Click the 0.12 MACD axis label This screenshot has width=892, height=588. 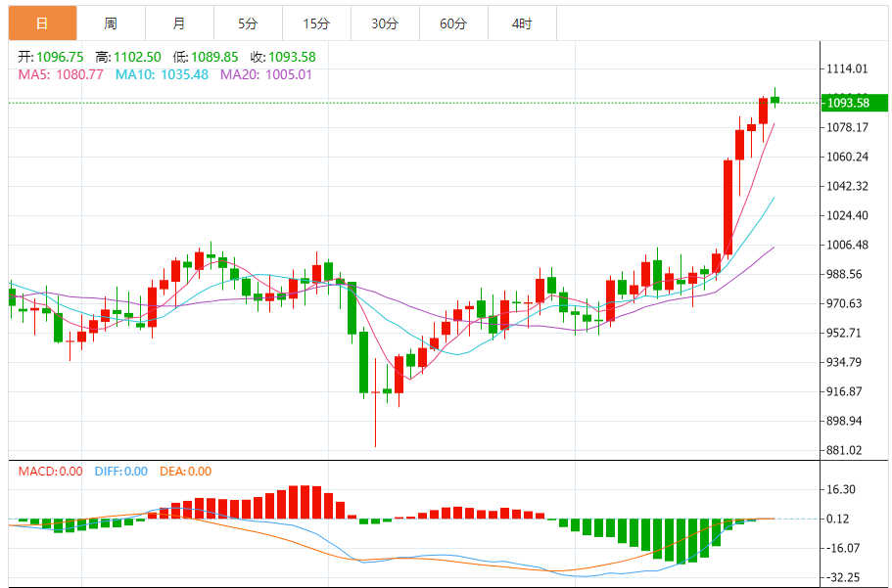click(x=838, y=519)
